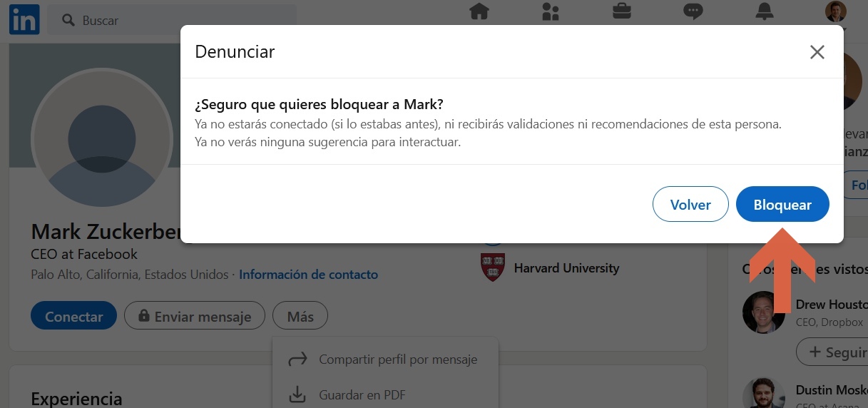Viewport: 868px width, 408px height.
Task: Go to the Home house icon
Action: point(479,11)
